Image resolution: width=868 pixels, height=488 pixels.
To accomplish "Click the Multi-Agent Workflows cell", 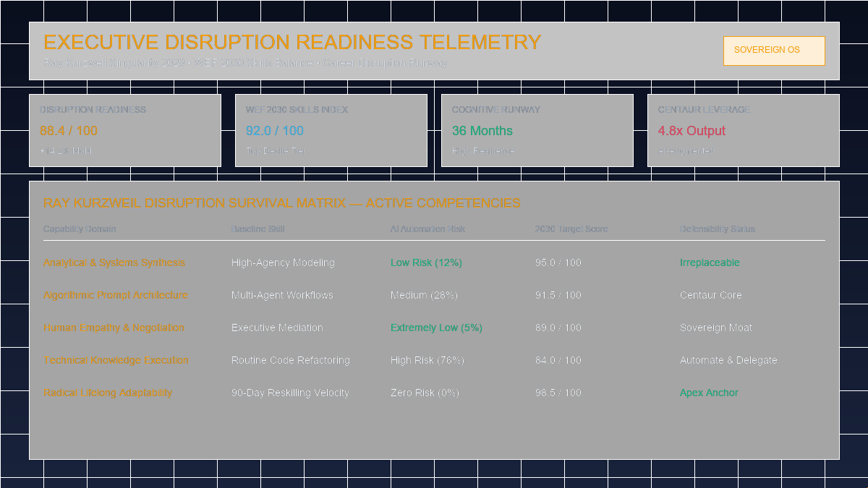I will click(282, 295).
